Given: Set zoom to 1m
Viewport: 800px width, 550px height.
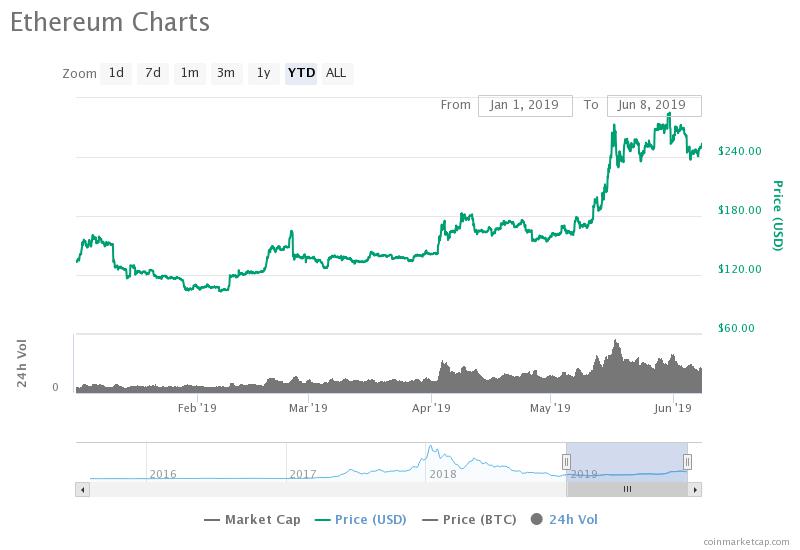Looking at the screenshot, I should (189, 73).
